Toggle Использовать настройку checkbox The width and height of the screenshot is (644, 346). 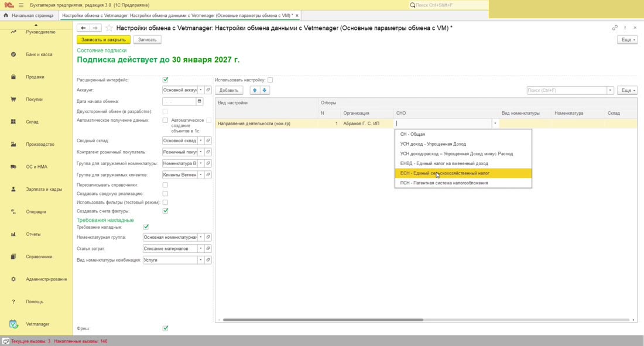[x=270, y=80]
